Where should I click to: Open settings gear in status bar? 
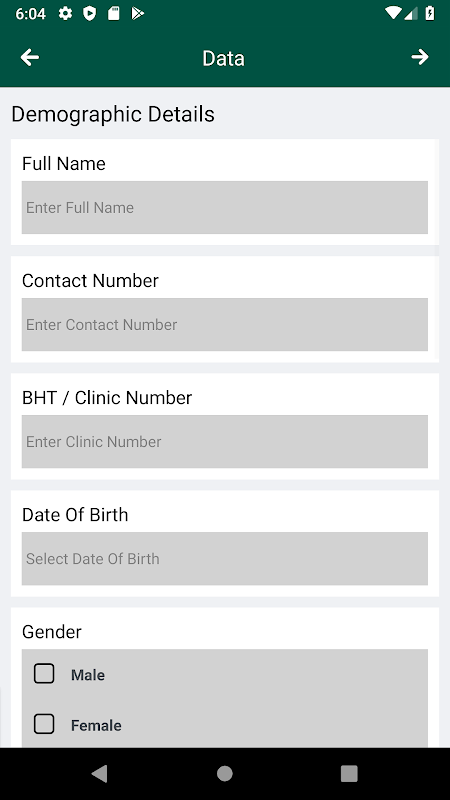pyautogui.click(x=65, y=14)
